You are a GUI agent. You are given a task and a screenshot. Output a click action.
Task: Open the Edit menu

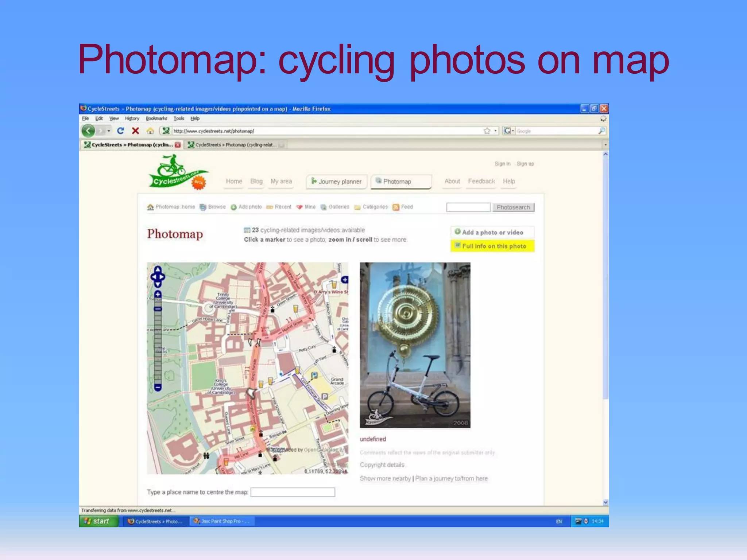(x=99, y=118)
